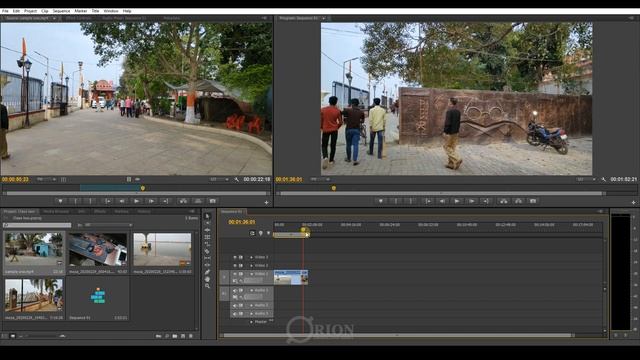Expand the Video 2 track

tap(251, 266)
